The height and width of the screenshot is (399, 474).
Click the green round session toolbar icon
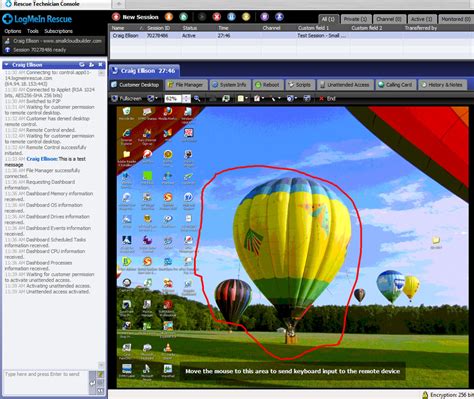pyautogui.click(x=183, y=17)
